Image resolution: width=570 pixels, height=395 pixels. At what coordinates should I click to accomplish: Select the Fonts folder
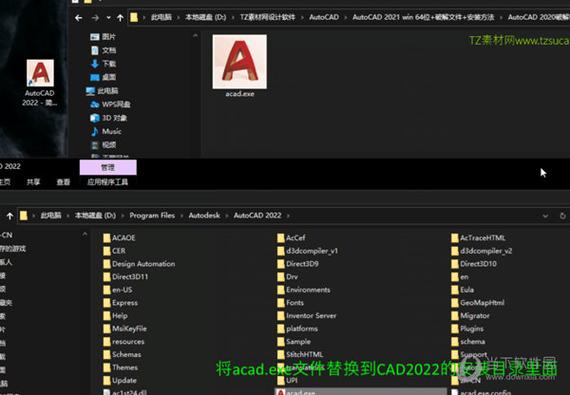point(290,303)
